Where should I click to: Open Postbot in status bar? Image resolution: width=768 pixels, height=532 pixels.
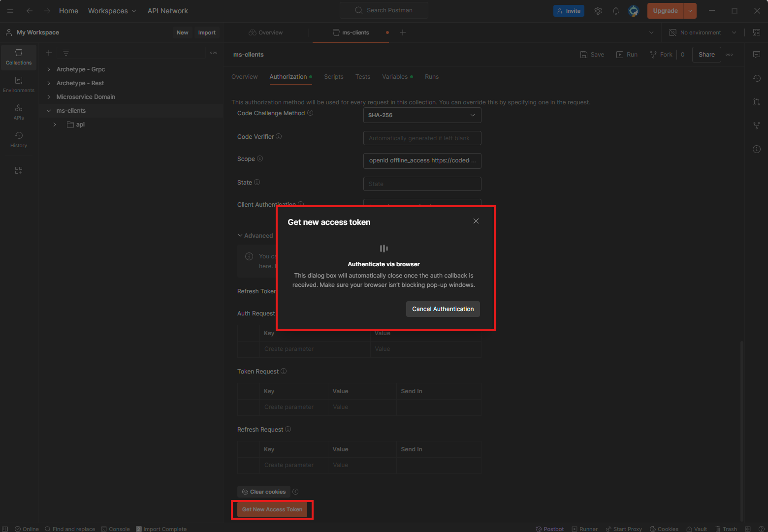[x=550, y=529]
